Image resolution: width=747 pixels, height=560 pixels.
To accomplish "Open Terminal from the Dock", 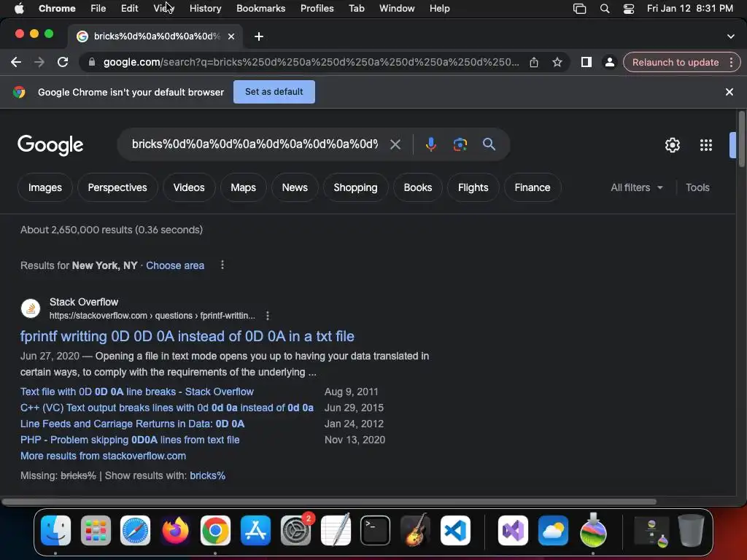I will pyautogui.click(x=376, y=530).
